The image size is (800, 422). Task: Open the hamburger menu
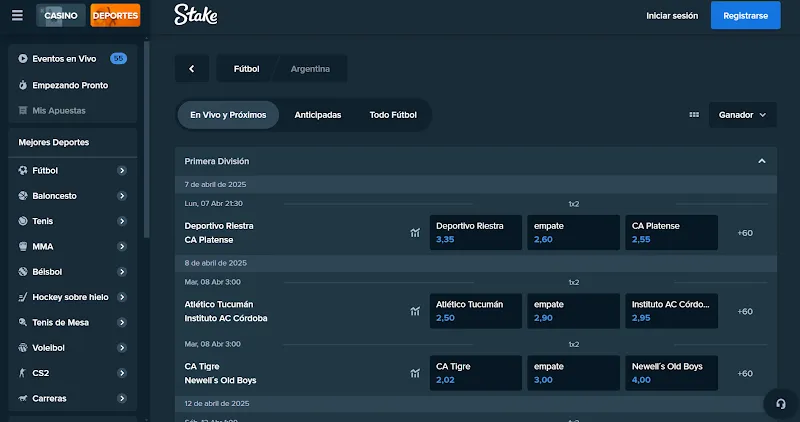coord(17,15)
